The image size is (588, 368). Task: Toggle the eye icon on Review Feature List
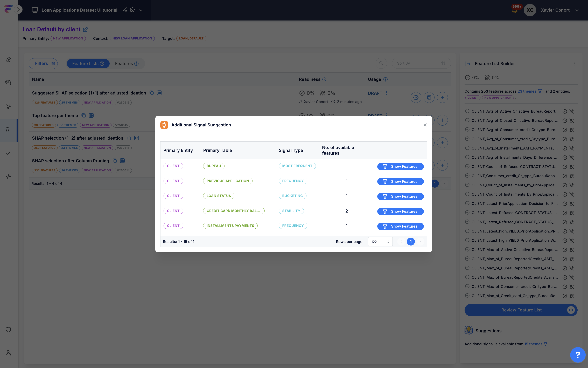(x=570, y=310)
